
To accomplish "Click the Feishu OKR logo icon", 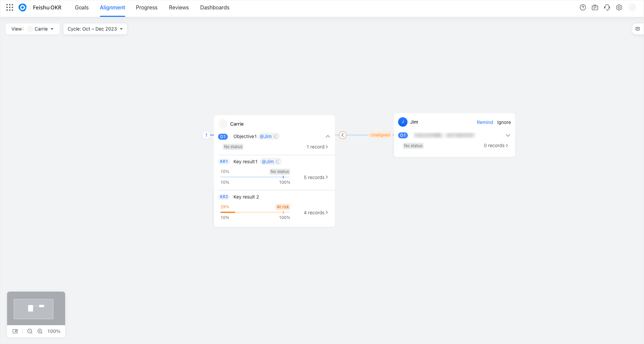I will coord(23,7).
